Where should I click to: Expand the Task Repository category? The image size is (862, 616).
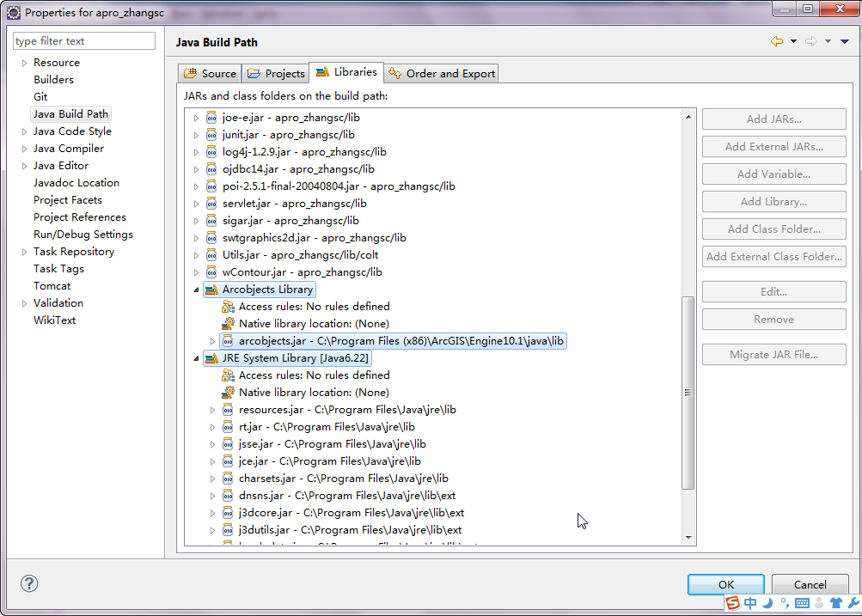tap(24, 253)
